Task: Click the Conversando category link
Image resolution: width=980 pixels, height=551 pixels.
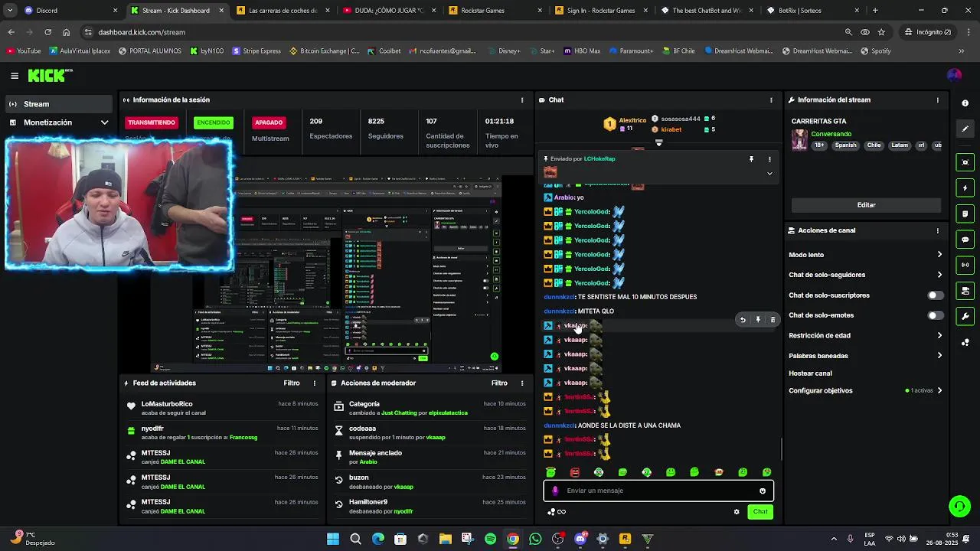Action: [x=831, y=134]
